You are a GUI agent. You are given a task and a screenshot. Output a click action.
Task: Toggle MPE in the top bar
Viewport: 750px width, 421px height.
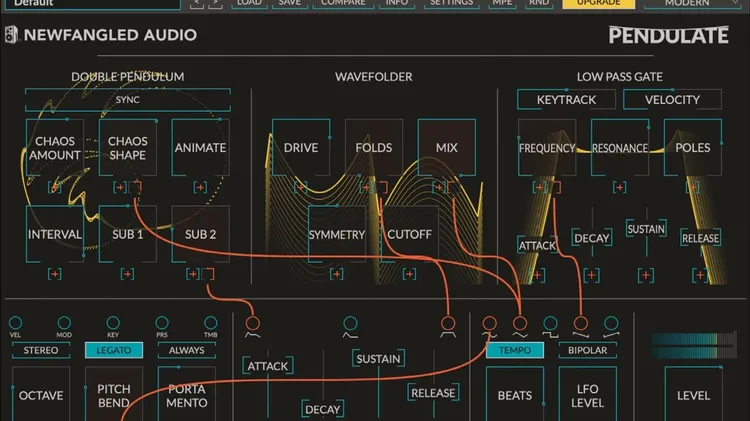point(502,3)
